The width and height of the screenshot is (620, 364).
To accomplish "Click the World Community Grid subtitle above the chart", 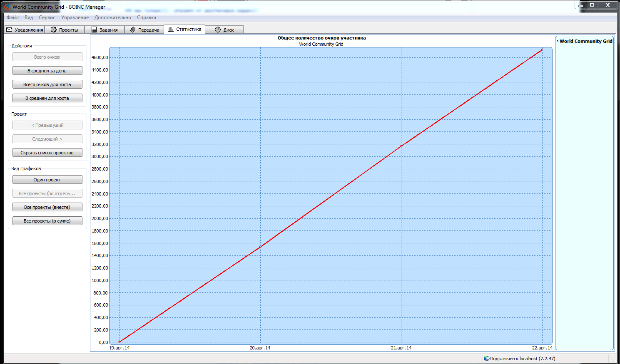I will [321, 44].
